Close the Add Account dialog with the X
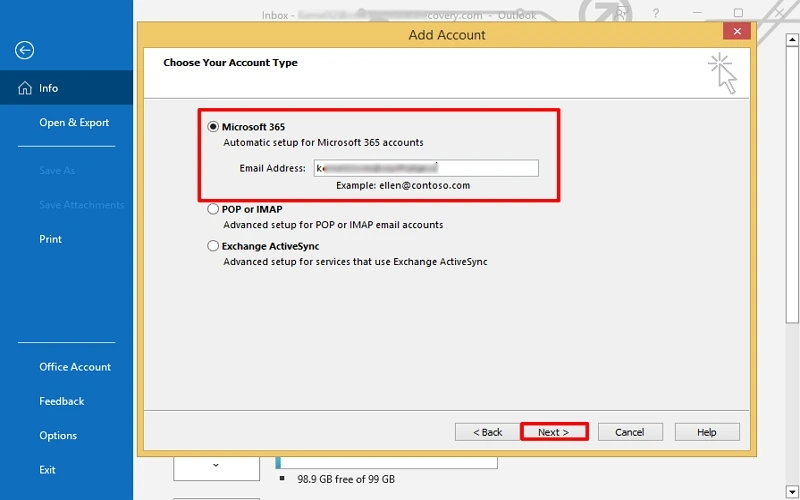Screen dimensions: 800x500 pos(737,32)
